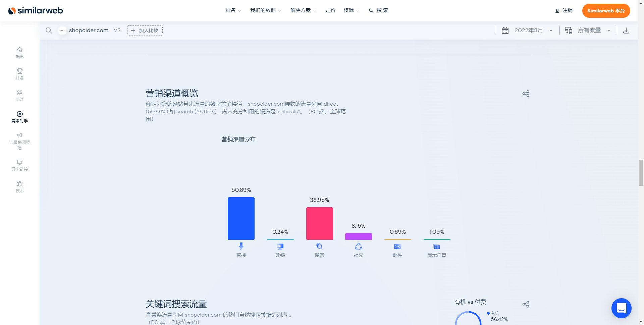This screenshot has width=644, height=325.
Task: Open the 定价 pricing menu item
Action: coord(330,10)
